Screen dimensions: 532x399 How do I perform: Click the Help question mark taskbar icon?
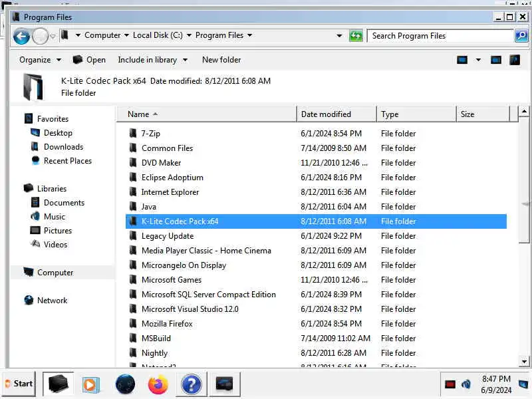click(x=192, y=384)
